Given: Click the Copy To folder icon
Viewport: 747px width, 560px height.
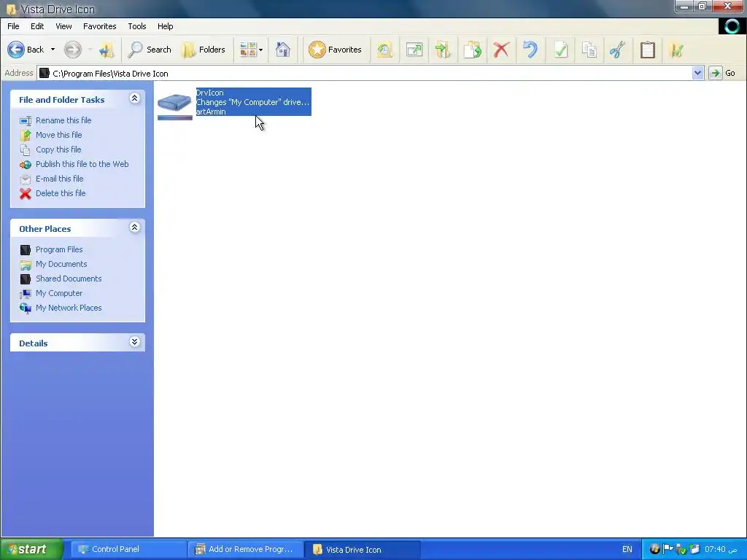Looking at the screenshot, I should 473,50.
